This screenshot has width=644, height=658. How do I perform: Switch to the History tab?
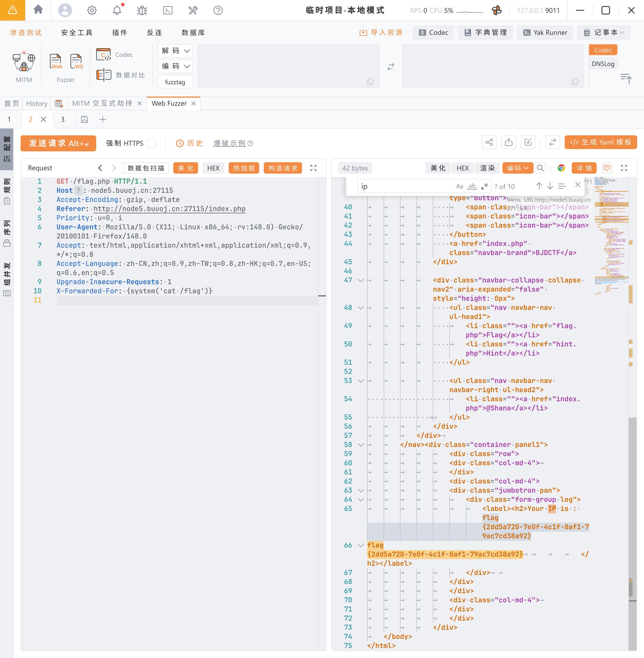(37, 103)
